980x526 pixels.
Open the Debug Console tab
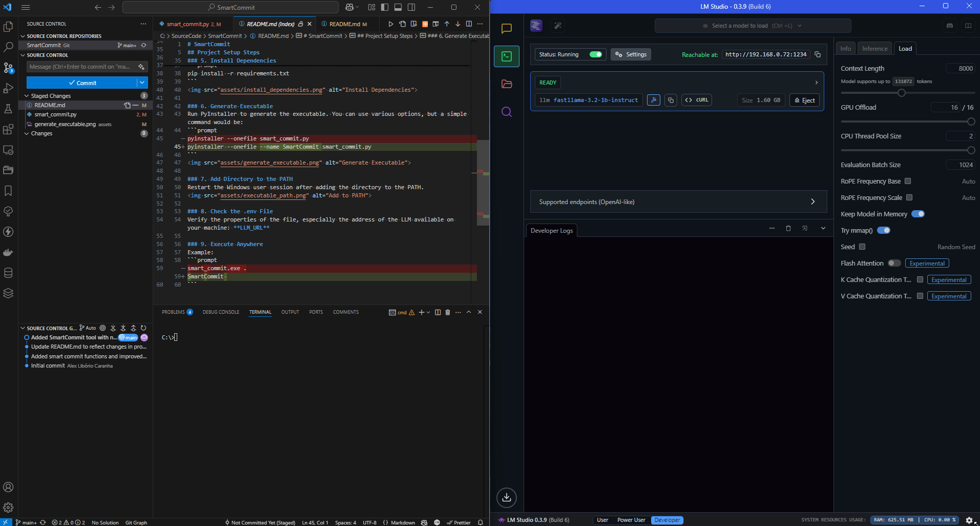pyautogui.click(x=221, y=312)
